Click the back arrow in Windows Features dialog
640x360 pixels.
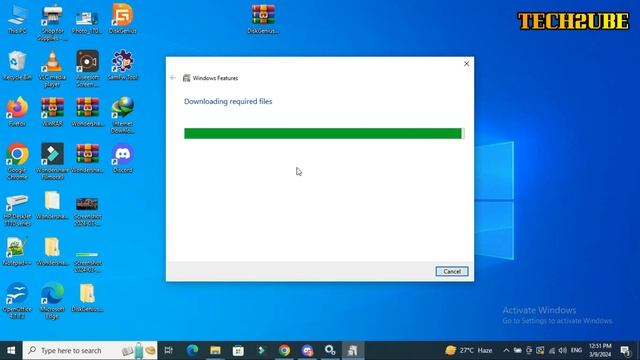[173, 78]
